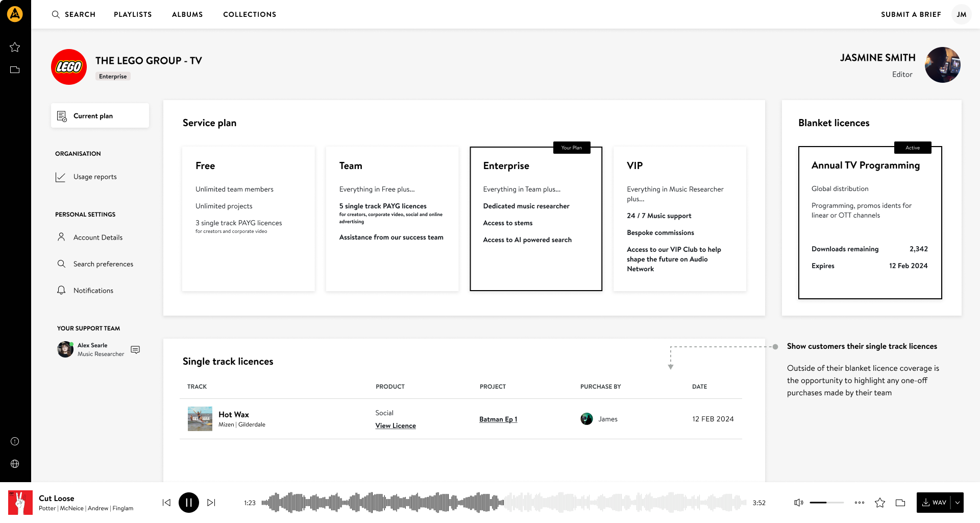980x523 pixels.
Task: Mute audio using the speaker icon
Action: tap(798, 503)
